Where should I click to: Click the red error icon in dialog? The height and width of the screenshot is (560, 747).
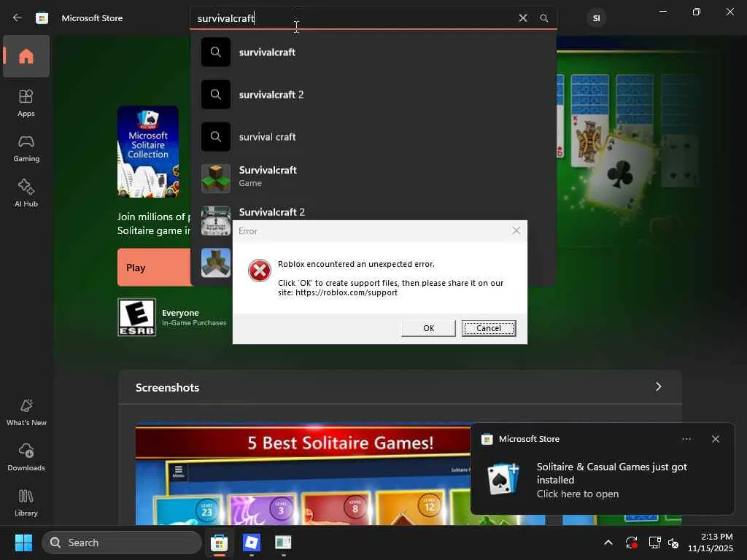259,271
